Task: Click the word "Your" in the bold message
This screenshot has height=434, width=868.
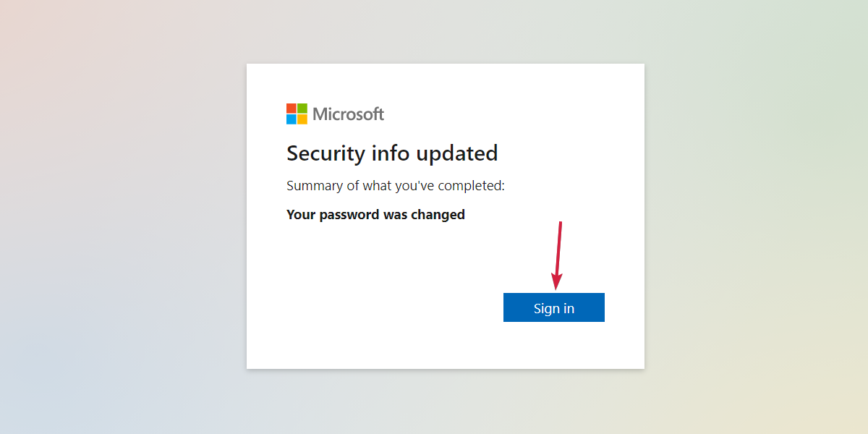Action: coord(299,215)
